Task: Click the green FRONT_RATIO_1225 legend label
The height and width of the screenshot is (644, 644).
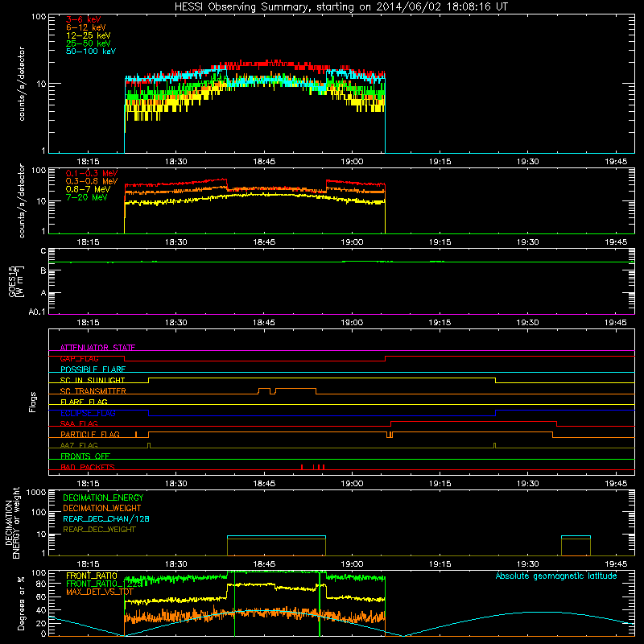Action: (105, 584)
